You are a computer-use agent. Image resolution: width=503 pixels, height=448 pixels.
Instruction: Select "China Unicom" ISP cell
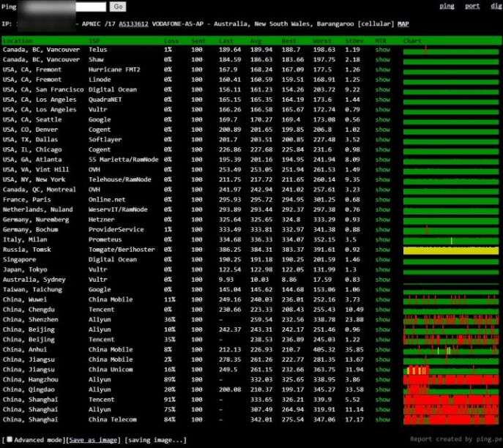pyautogui.click(x=111, y=370)
